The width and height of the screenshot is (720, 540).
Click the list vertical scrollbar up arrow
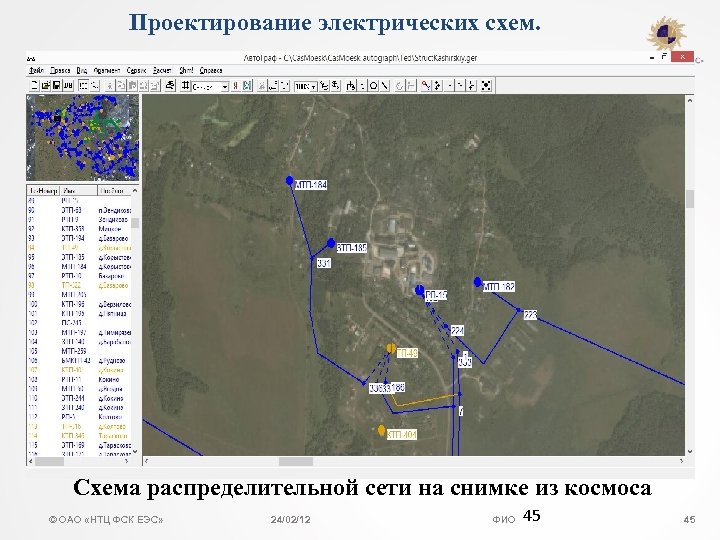(135, 191)
